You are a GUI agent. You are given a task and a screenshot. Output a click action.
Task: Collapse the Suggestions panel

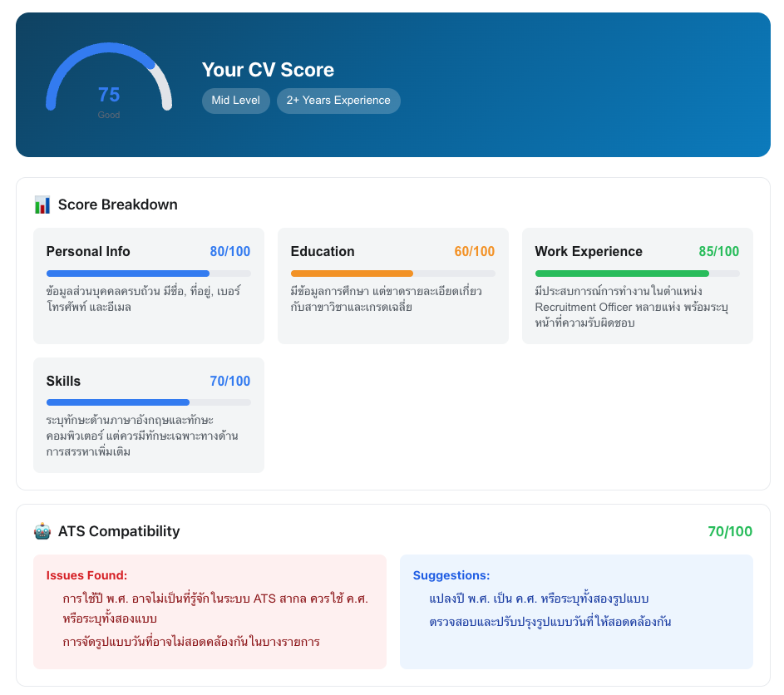pos(576,612)
